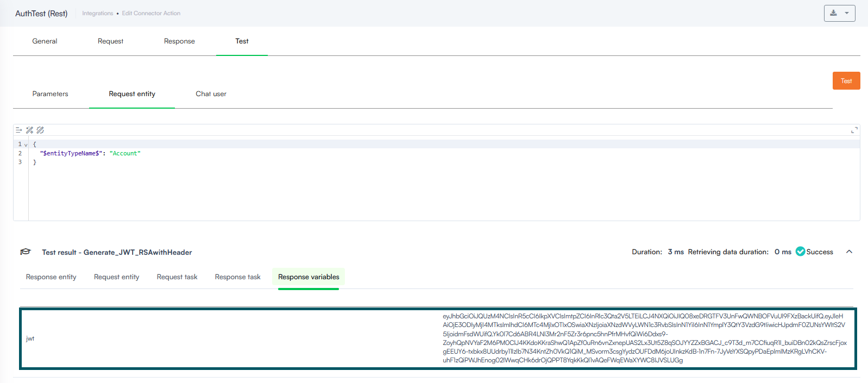Open Request task result tab

[177, 277]
